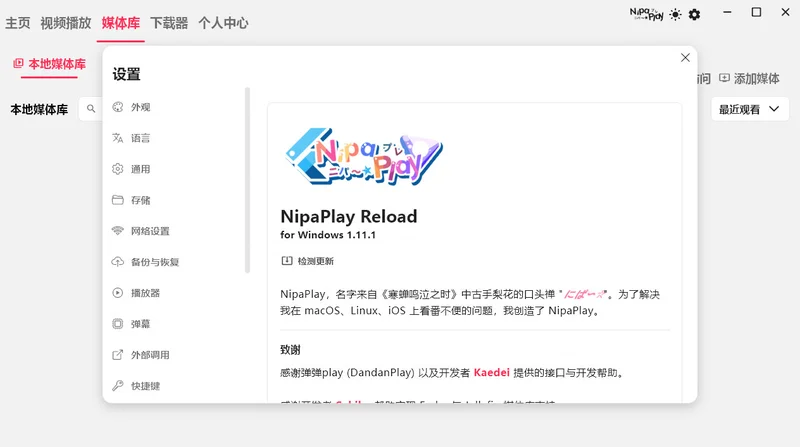Open the 下载器 tab
Screen dimensions: 800x447
169,23
